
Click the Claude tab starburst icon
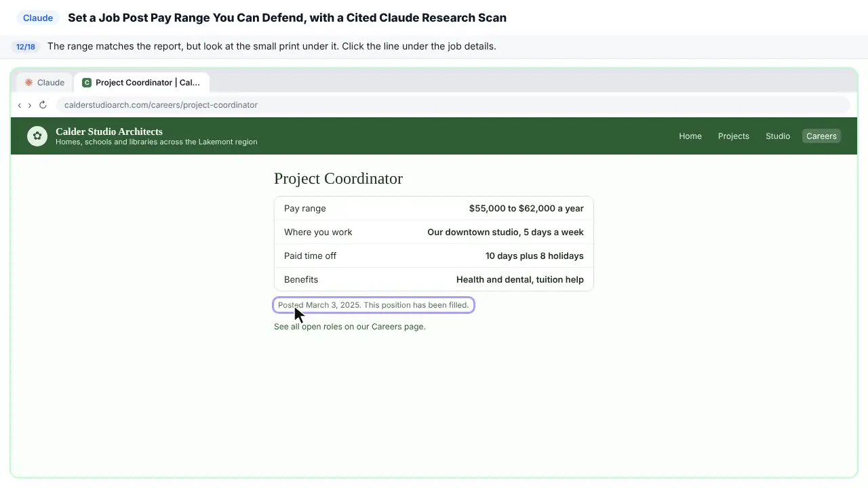pyautogui.click(x=28, y=83)
